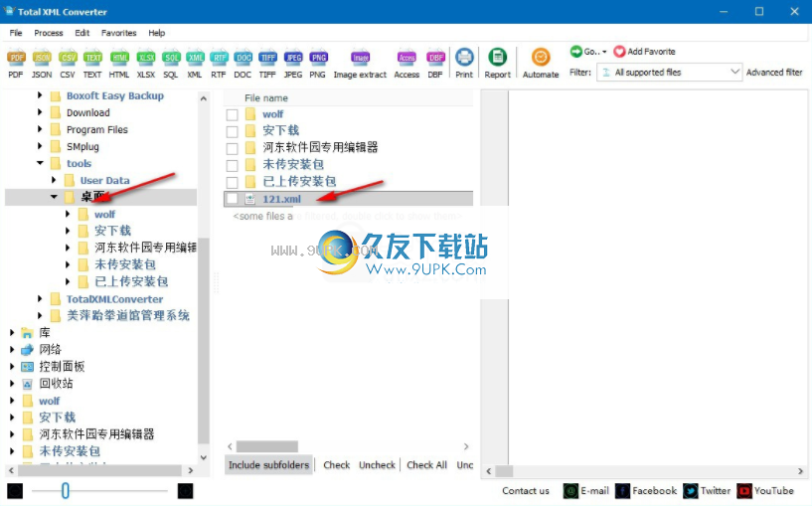Viewport: 812px width, 506px height.
Task: Open the E-mail contact link
Action: pyautogui.click(x=586, y=490)
